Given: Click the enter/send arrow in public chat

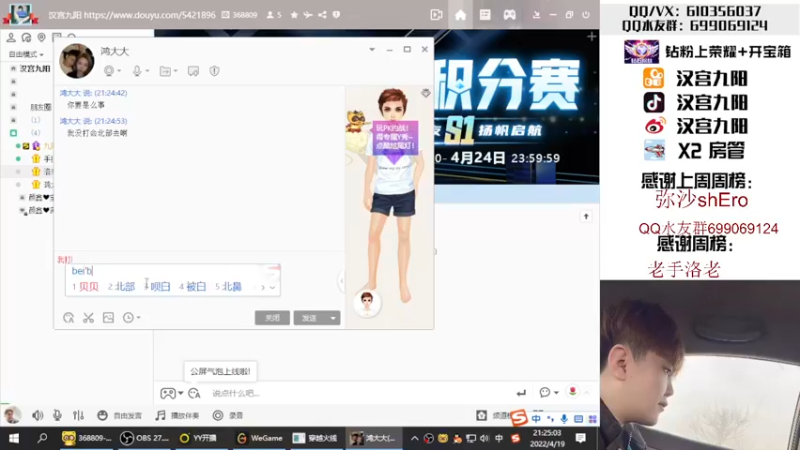Looking at the screenshot, I should [521, 393].
